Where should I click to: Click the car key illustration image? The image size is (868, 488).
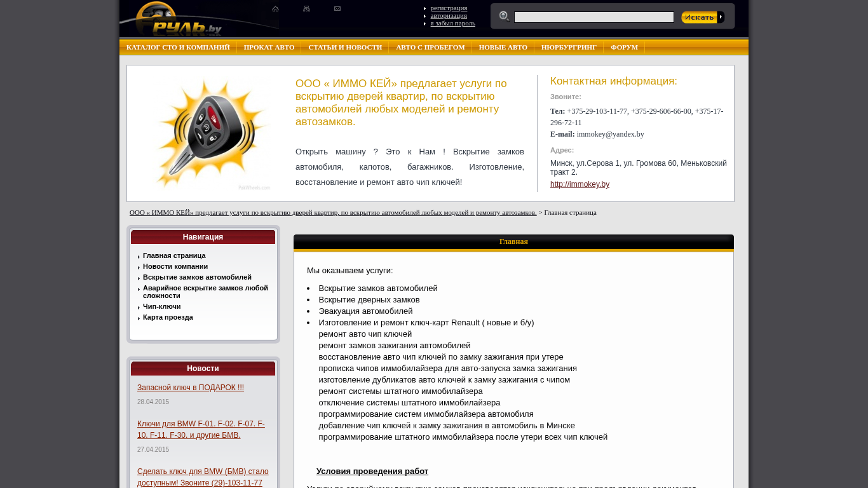point(212,133)
